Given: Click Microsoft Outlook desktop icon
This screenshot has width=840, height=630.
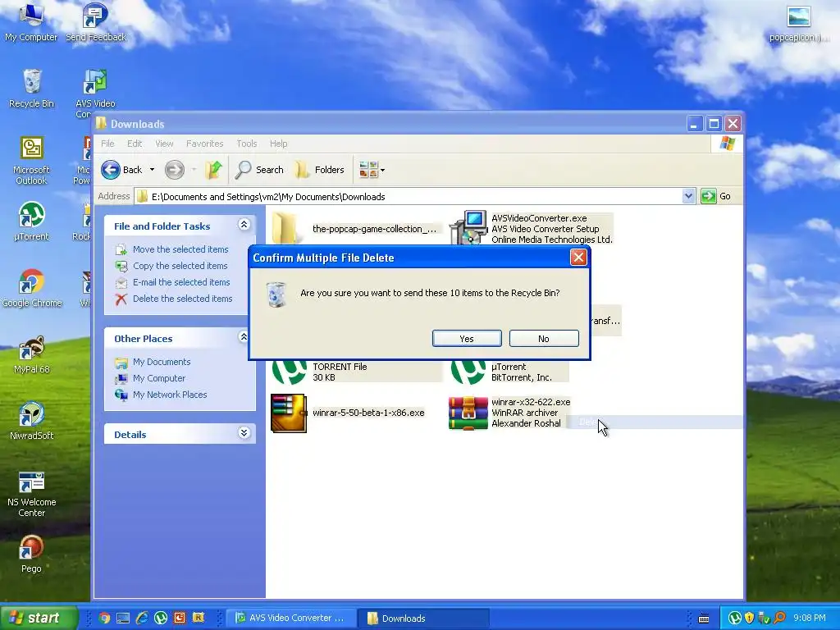Looking at the screenshot, I should pos(32,161).
